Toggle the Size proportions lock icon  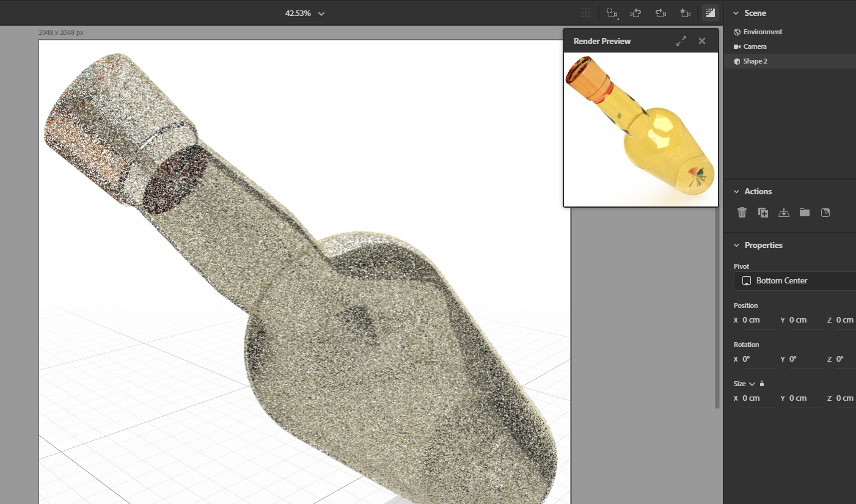tap(762, 384)
